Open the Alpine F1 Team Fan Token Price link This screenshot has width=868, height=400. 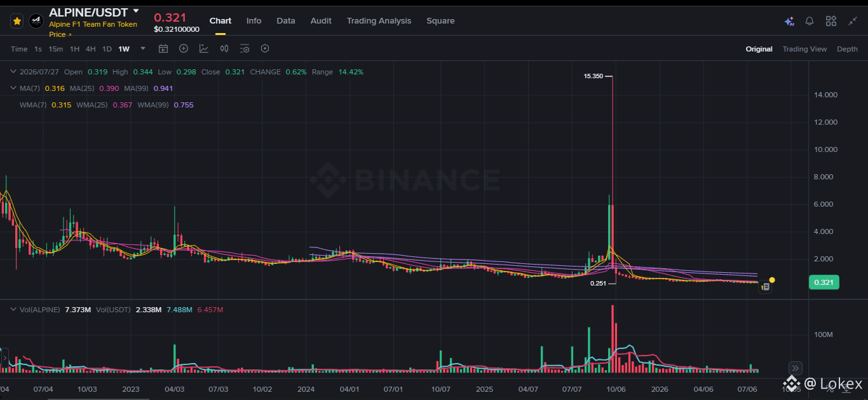coord(93,29)
